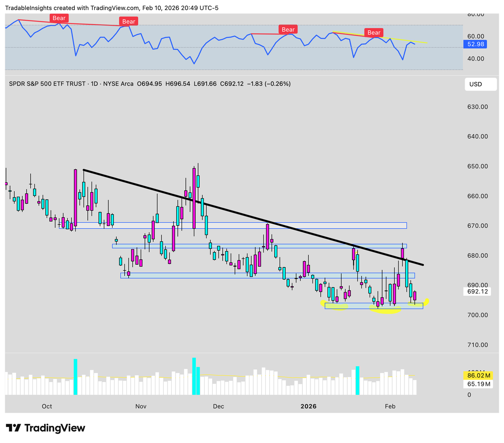Click the 650.00 price axis label
Image resolution: width=504 pixels, height=443 pixels.
coord(478,166)
